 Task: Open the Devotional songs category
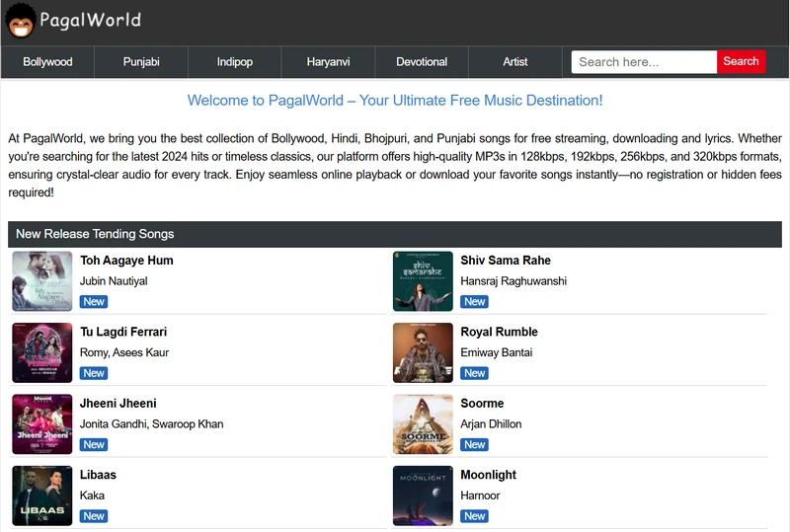(x=422, y=62)
